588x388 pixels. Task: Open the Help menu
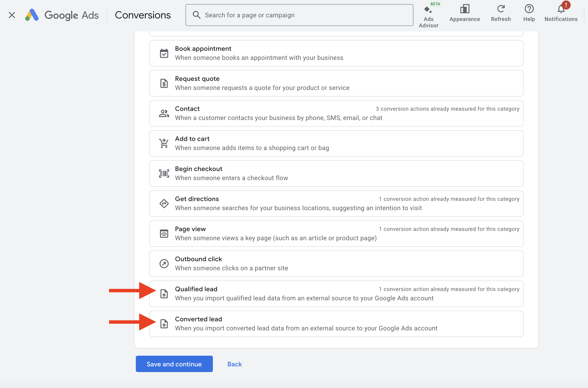(529, 14)
